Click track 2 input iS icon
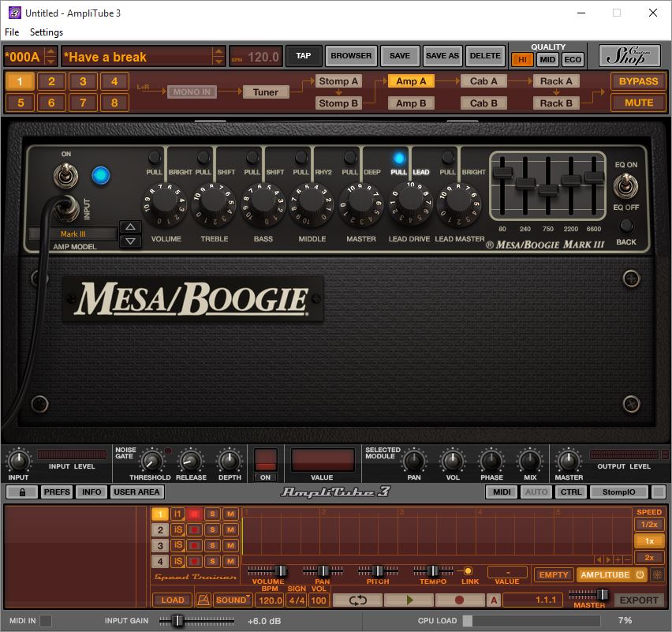Screen dimensions: 672x632 point(177,530)
